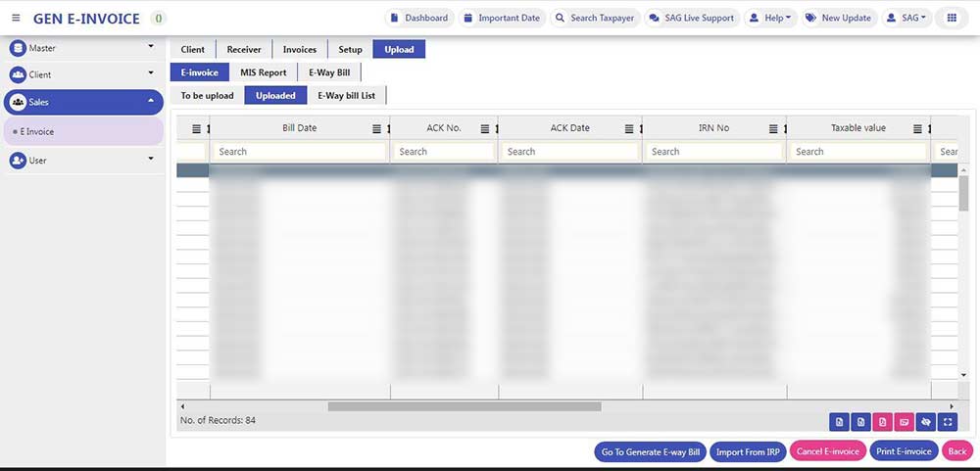Image resolution: width=980 pixels, height=471 pixels.
Task: Expand the Client sidebar section
Action: (150, 73)
